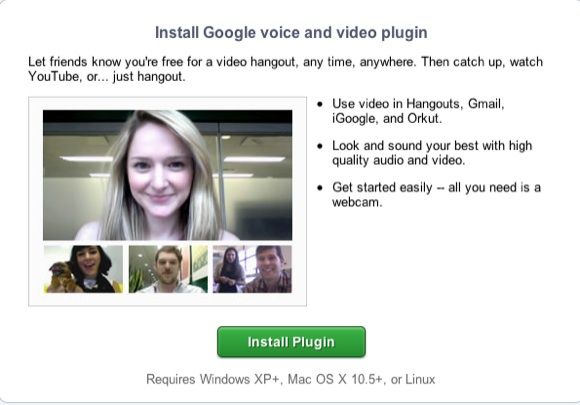Open thumbnail showing two people smiling
The width and height of the screenshot is (580, 405).
click(252, 269)
